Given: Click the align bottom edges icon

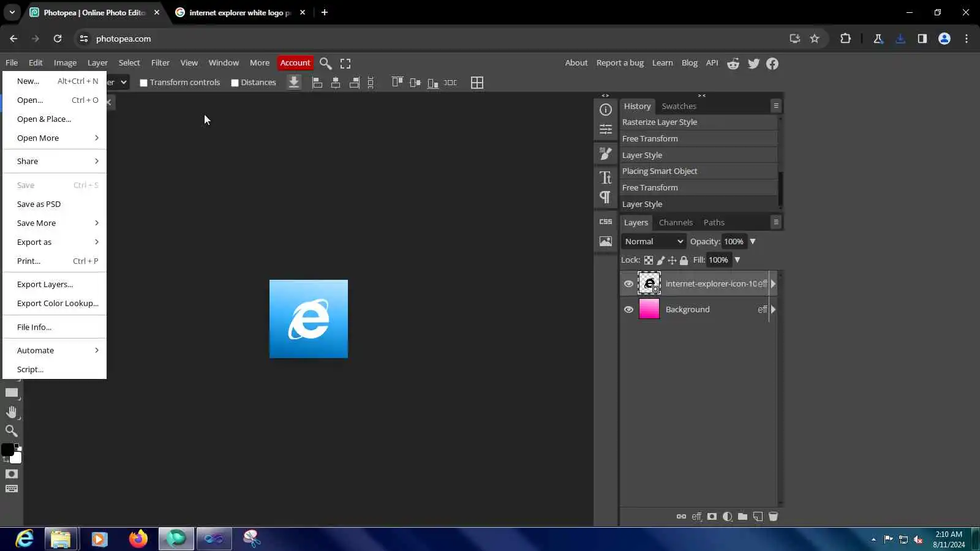Looking at the screenshot, I should click(x=433, y=83).
